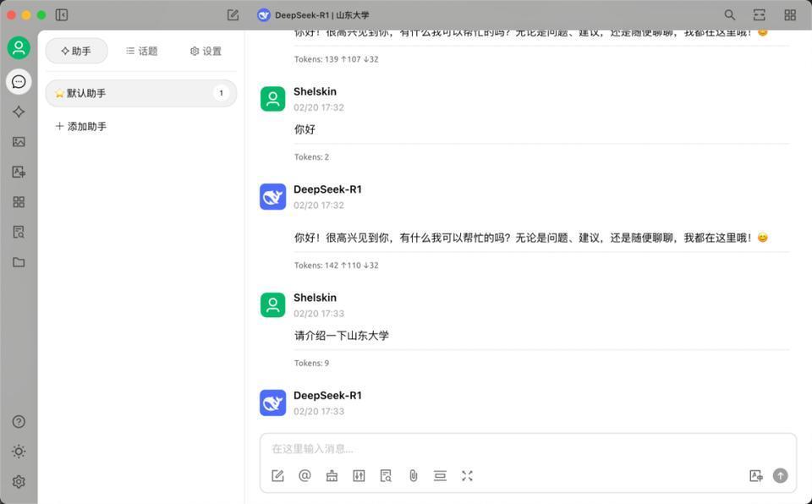Open the DeepSeek-R1 | 山东大学 model selector

(x=313, y=15)
